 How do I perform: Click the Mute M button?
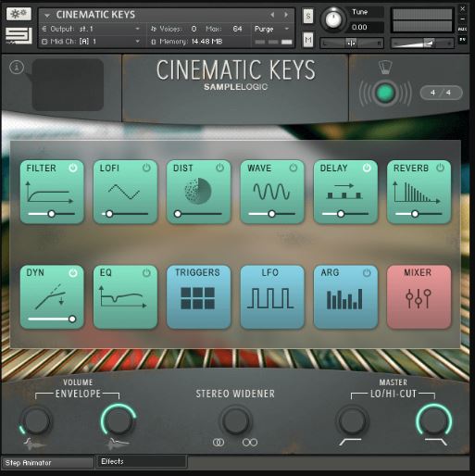coord(307,40)
